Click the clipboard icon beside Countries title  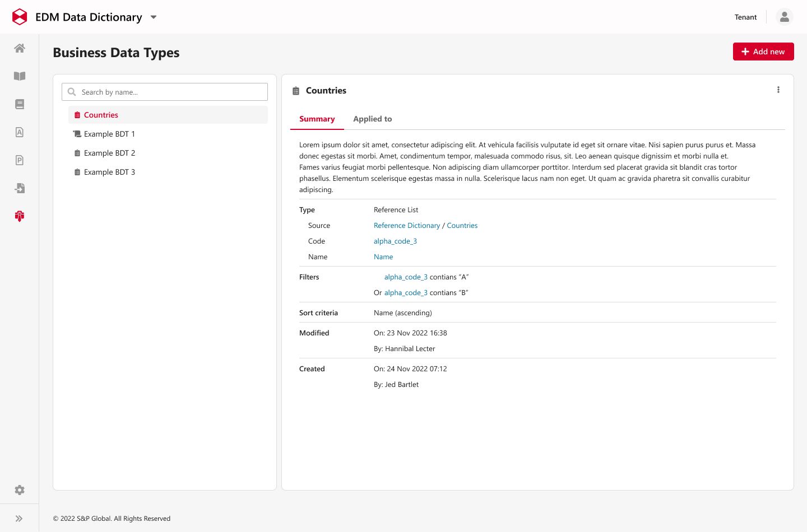pos(296,91)
